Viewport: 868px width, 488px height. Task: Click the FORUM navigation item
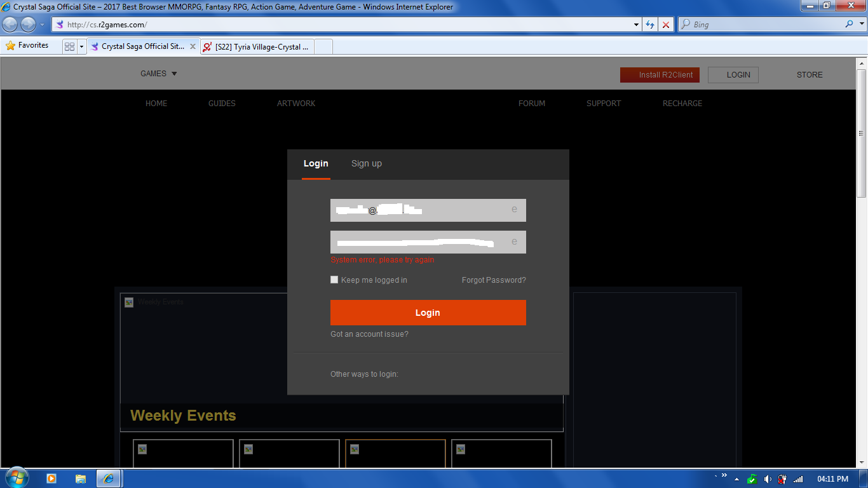pos(532,104)
